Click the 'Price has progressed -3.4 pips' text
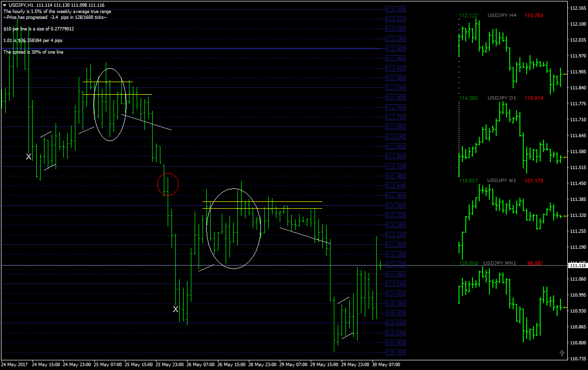Screen dimensions: 588x370 (55, 17)
